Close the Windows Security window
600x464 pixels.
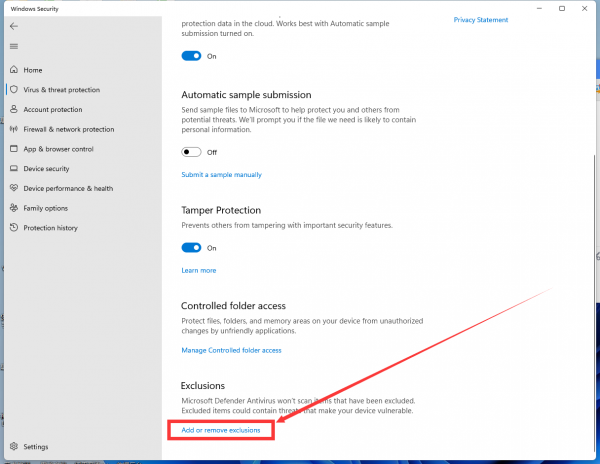[584, 8]
